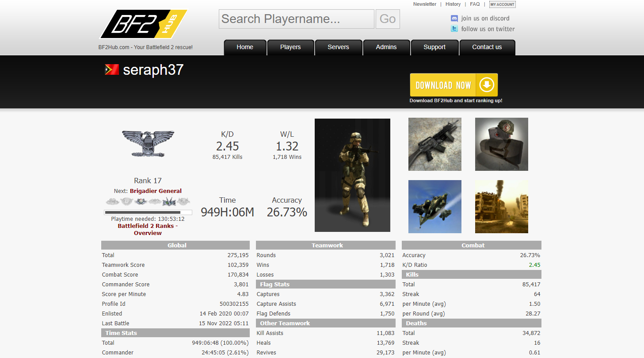Open the Servers menu tab
This screenshot has width=644, height=358.
click(339, 47)
